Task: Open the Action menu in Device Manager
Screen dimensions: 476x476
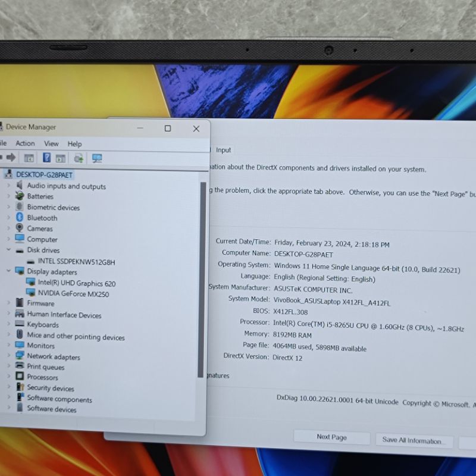Action: [25, 143]
